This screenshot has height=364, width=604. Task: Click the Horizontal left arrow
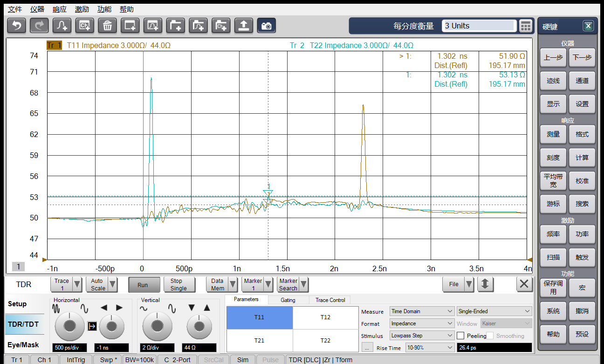[x=104, y=308]
